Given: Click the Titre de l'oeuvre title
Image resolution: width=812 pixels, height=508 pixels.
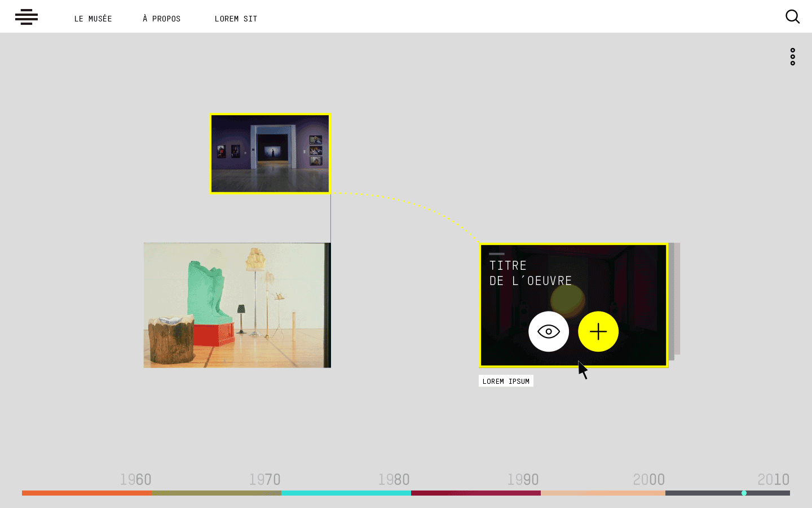Looking at the screenshot, I should (x=531, y=273).
